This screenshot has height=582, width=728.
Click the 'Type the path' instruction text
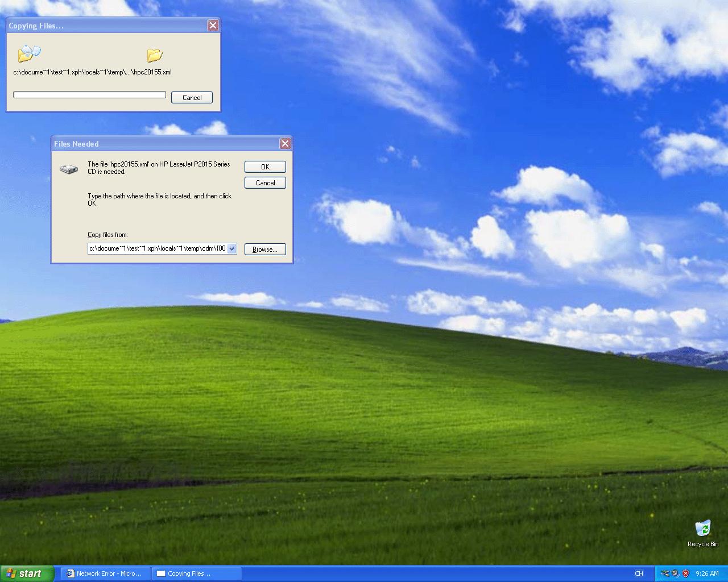[x=159, y=199]
